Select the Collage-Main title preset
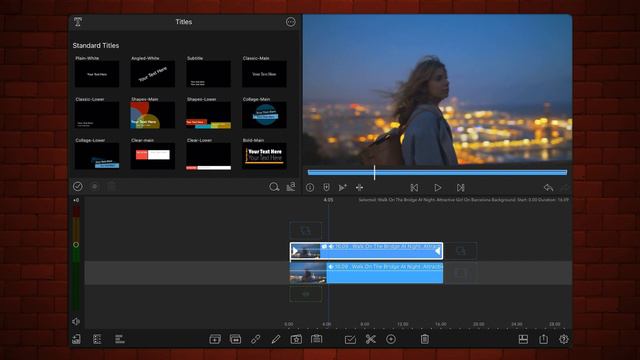Viewport: 640px width, 360px height. tap(264, 115)
